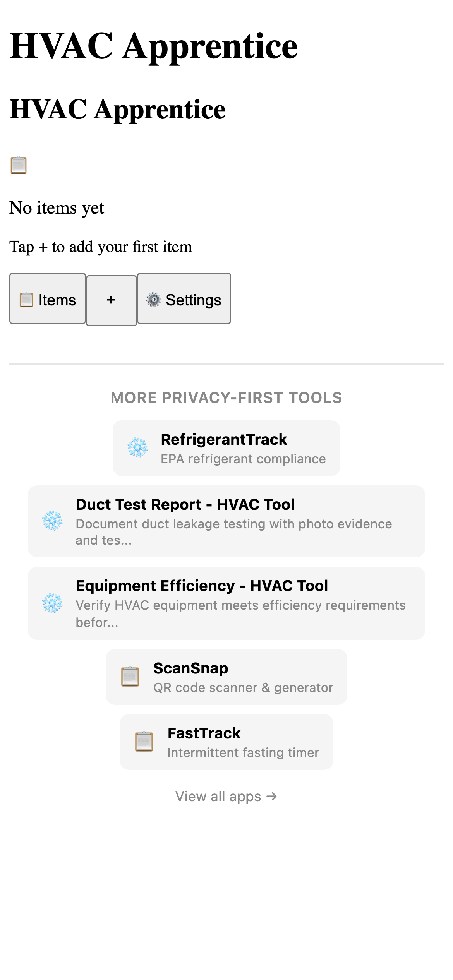This screenshot has width=453, height=980.
Task: Select the clipboard icon on the Items tab
Action: 26,299
